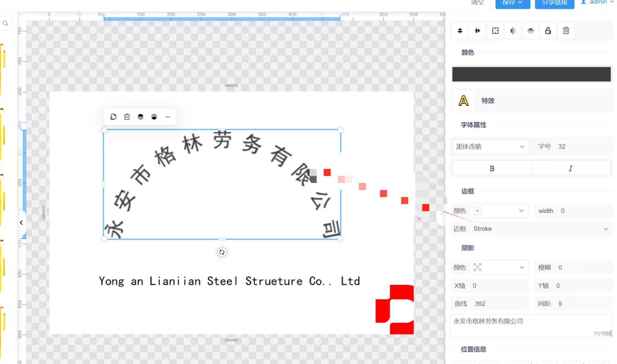The image size is (617, 364).
Task: Click the dark text color bar
Action: (x=531, y=74)
